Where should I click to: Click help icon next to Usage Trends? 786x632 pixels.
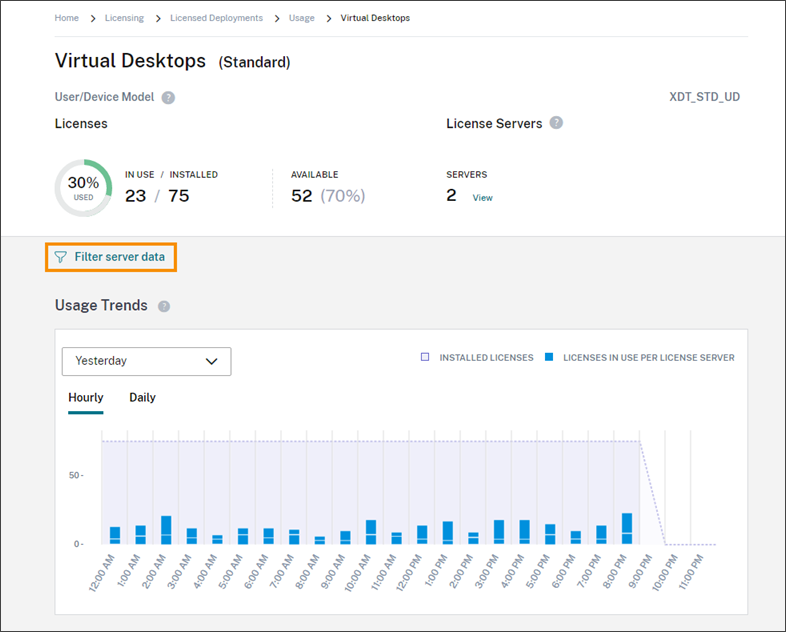tap(164, 306)
